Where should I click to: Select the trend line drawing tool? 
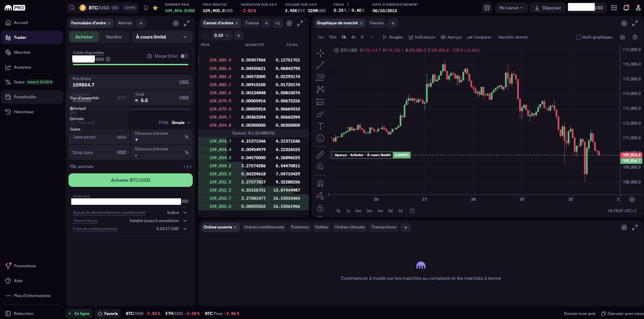(320, 65)
